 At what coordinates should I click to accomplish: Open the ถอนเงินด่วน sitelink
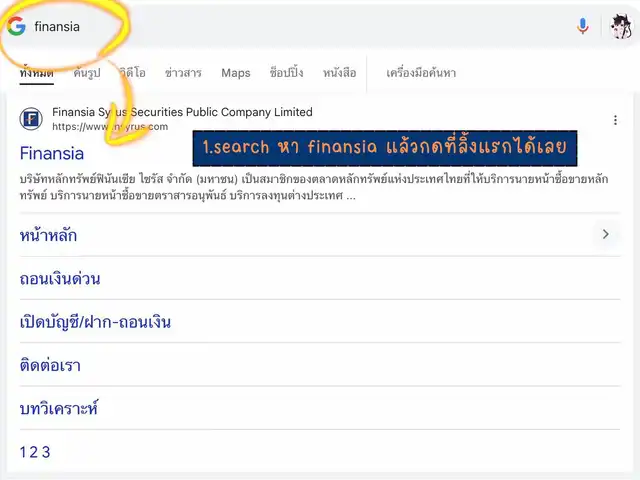(x=60, y=279)
